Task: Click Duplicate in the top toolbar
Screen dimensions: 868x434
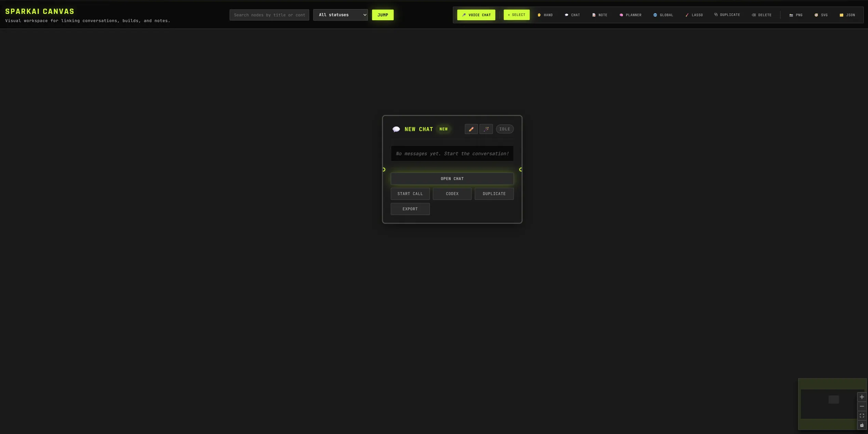Action: [x=727, y=15]
